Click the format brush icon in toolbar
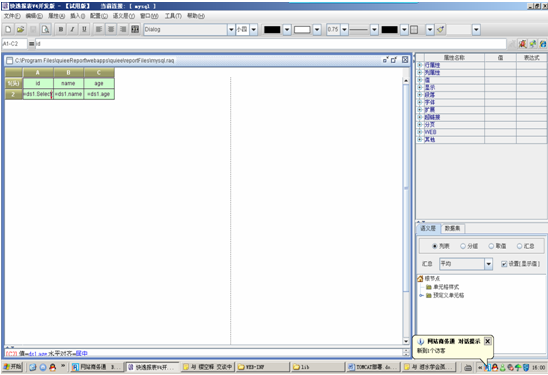Viewport: 548px width, 375px height. 441,30
